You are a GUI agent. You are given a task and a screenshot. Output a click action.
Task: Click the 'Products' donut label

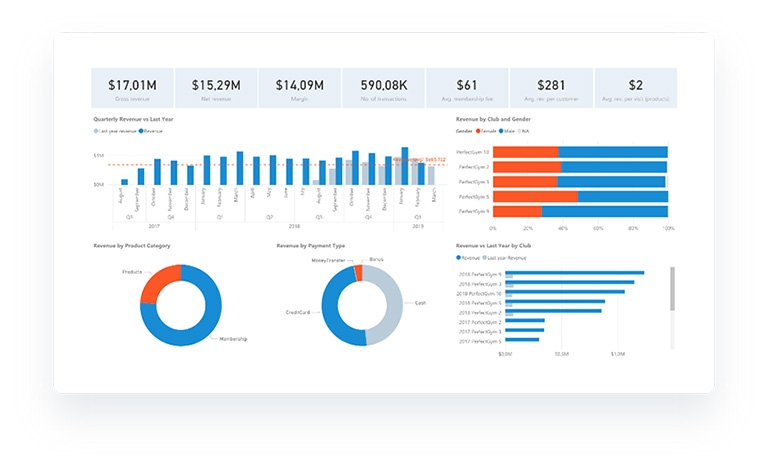tap(132, 272)
